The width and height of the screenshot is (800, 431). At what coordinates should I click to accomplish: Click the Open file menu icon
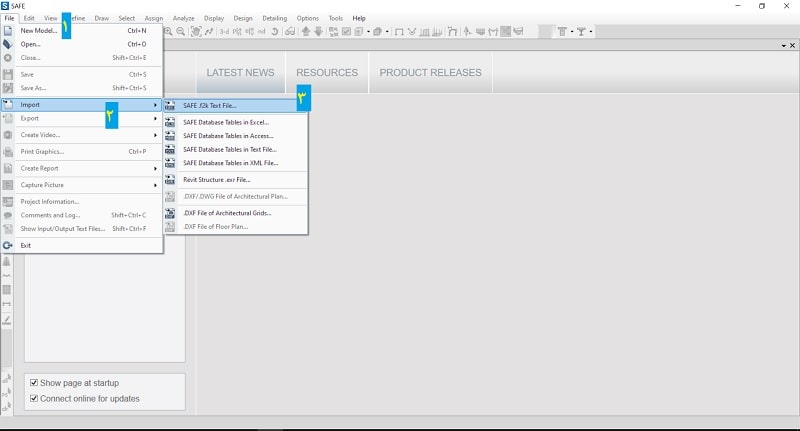coord(8,44)
